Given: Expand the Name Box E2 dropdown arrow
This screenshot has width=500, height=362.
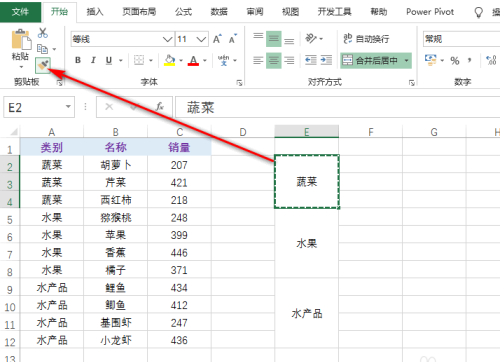Looking at the screenshot, I should (x=68, y=107).
